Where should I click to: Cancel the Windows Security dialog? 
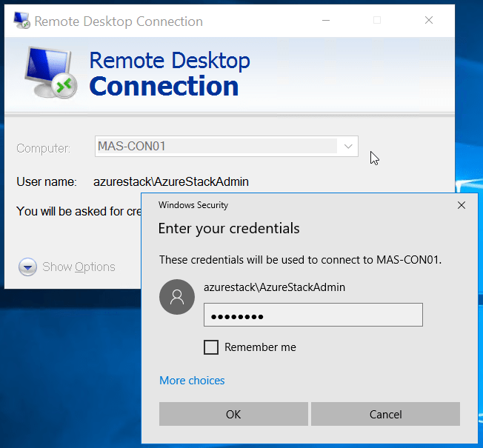(385, 414)
